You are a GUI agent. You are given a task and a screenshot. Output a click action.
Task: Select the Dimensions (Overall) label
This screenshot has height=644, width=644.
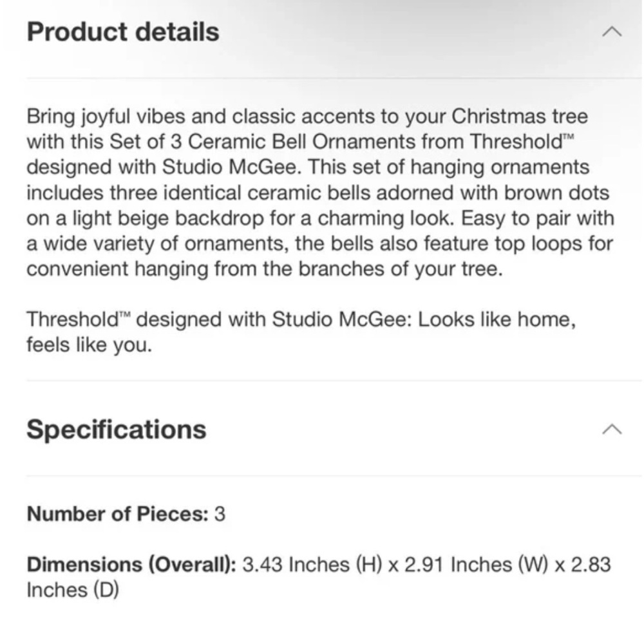coord(131,564)
